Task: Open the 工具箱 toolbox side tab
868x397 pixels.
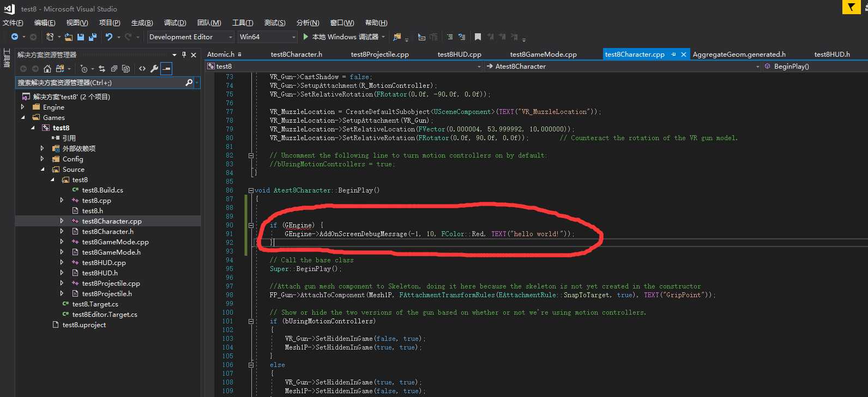Action: [x=7, y=57]
